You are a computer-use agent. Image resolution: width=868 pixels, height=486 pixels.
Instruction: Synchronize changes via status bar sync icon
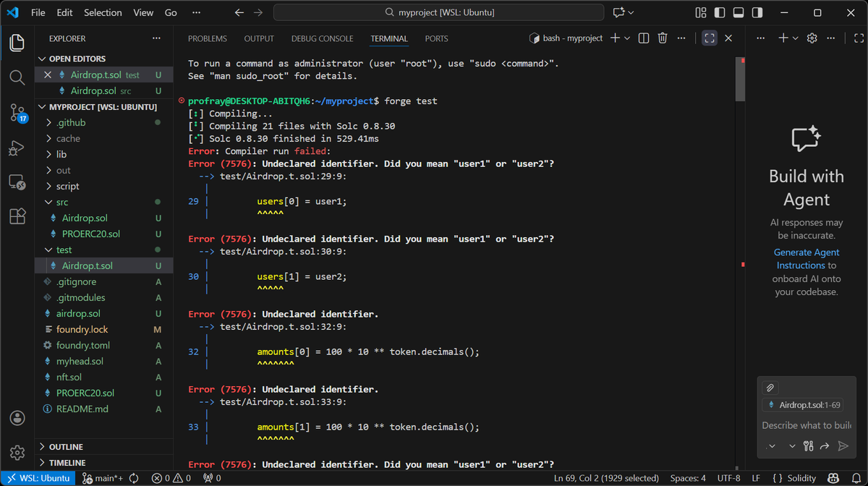click(135, 478)
